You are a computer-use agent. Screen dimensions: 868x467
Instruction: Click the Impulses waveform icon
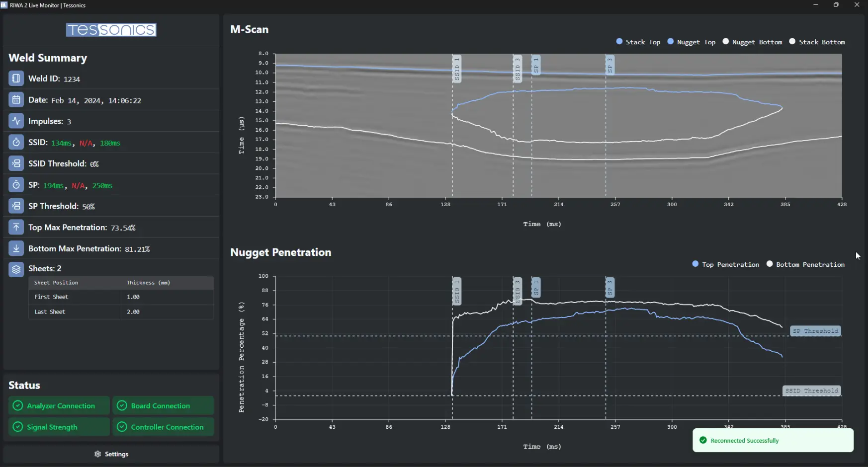tap(16, 121)
